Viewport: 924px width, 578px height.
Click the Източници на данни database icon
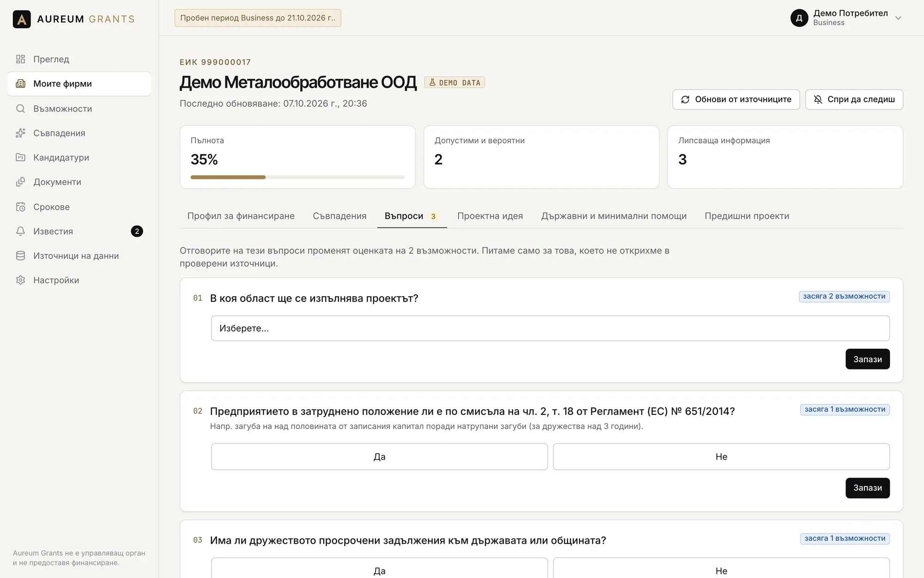click(20, 256)
